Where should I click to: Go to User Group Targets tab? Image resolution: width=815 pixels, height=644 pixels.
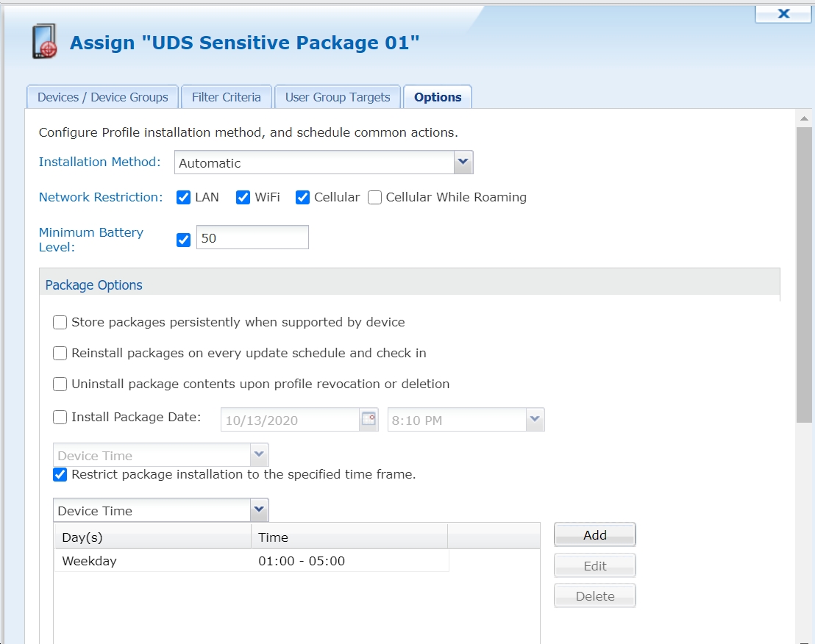click(x=338, y=97)
